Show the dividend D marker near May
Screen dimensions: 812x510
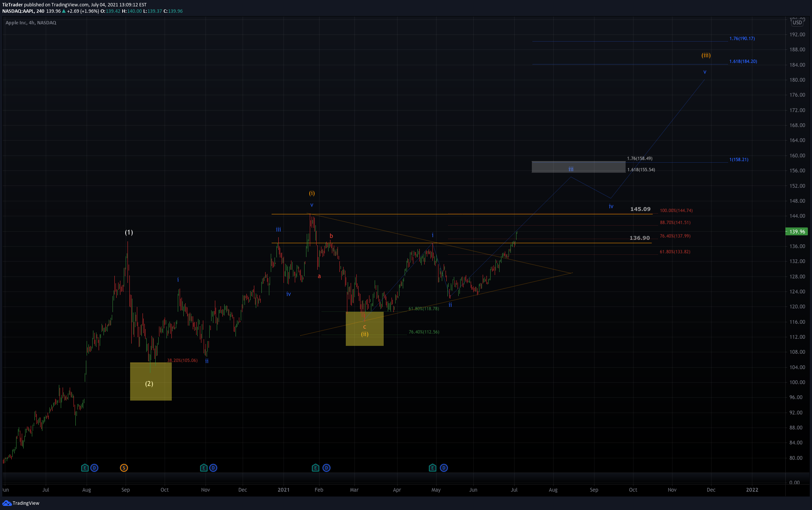coord(444,468)
